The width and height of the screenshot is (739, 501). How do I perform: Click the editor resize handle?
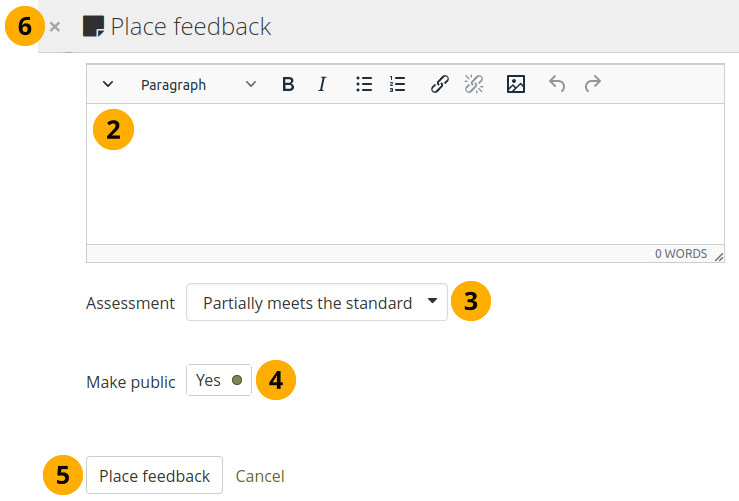(718, 256)
